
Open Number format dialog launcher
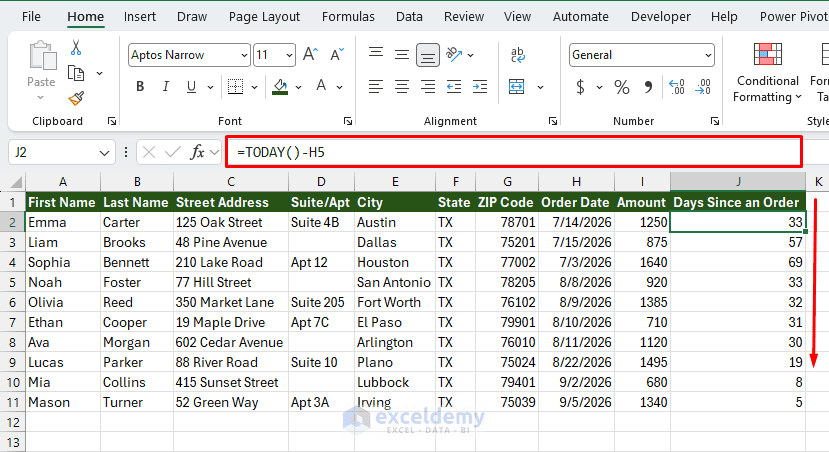[x=715, y=121]
